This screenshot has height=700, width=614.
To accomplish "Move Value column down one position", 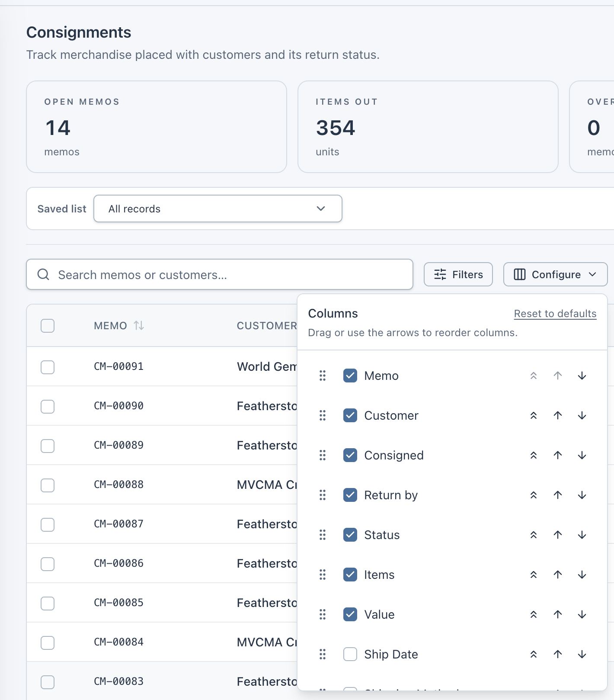I will (x=582, y=614).
